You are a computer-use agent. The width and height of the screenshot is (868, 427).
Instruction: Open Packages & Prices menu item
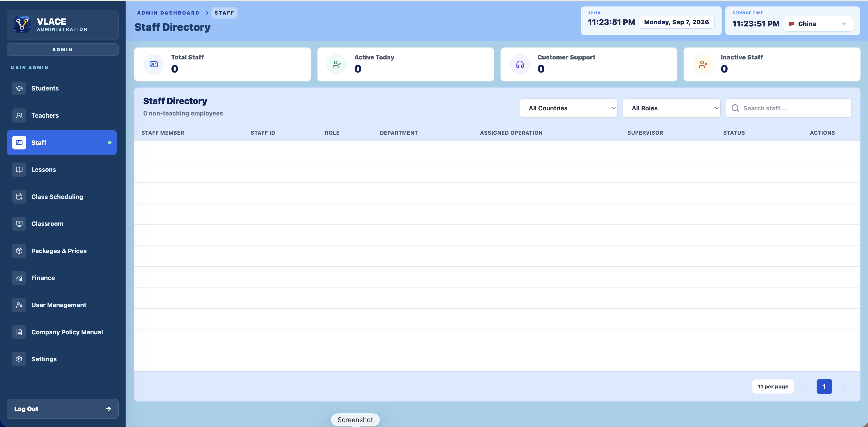(62, 251)
